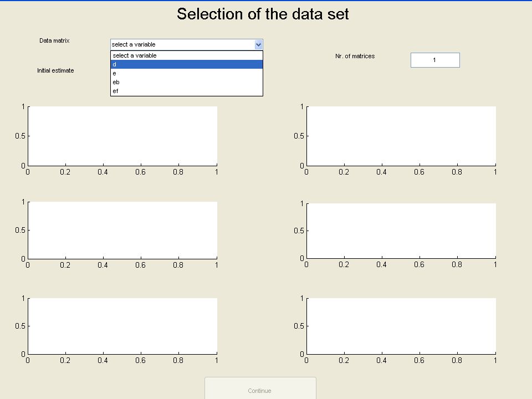Image resolution: width=532 pixels, height=399 pixels.
Task: Select variable 'd' from the dropdown list
Action: 187,64
